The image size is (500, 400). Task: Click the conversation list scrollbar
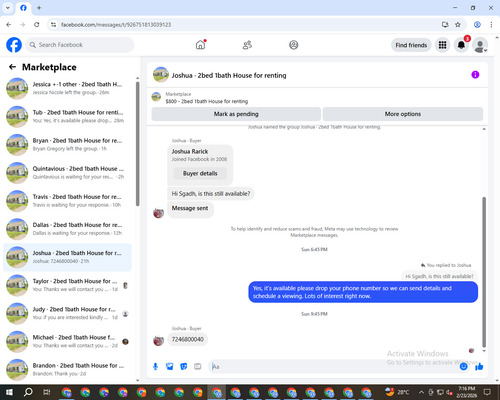click(x=138, y=143)
